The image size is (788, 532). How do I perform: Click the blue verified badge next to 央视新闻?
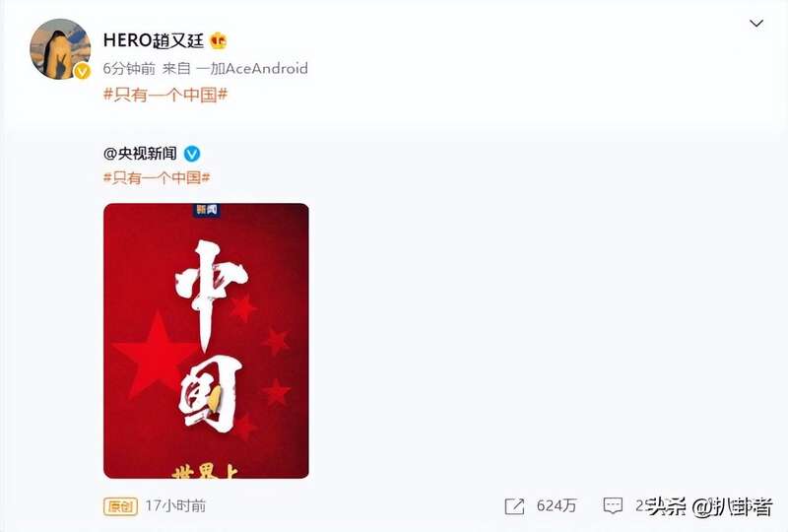click(192, 154)
